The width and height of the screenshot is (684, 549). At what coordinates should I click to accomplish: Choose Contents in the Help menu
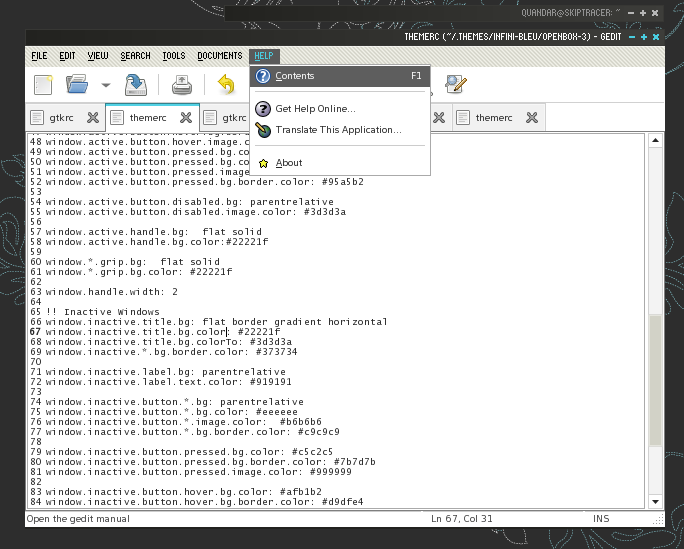pyautogui.click(x=340, y=76)
